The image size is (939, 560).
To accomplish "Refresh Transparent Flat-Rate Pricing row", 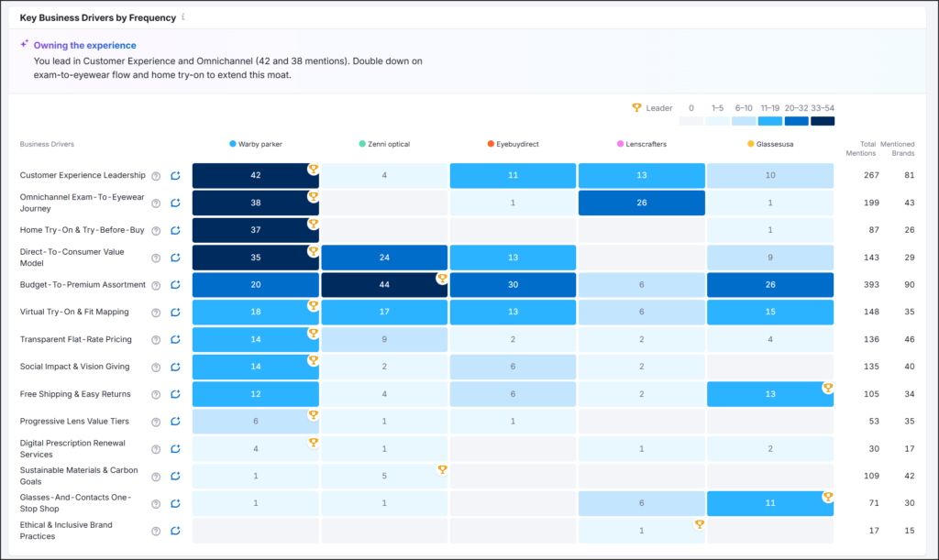I will point(175,340).
